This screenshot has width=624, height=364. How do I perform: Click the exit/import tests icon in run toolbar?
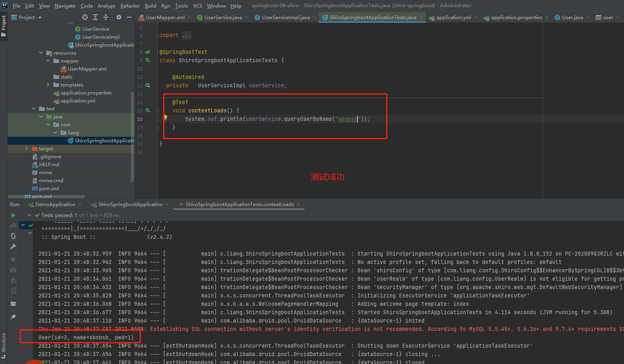(x=13, y=291)
